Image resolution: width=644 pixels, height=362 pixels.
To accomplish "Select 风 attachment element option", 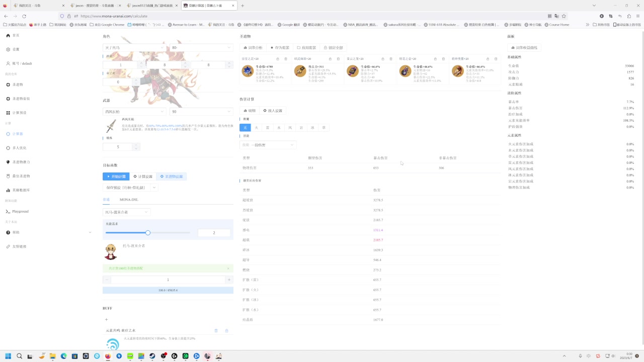I will (x=290, y=128).
